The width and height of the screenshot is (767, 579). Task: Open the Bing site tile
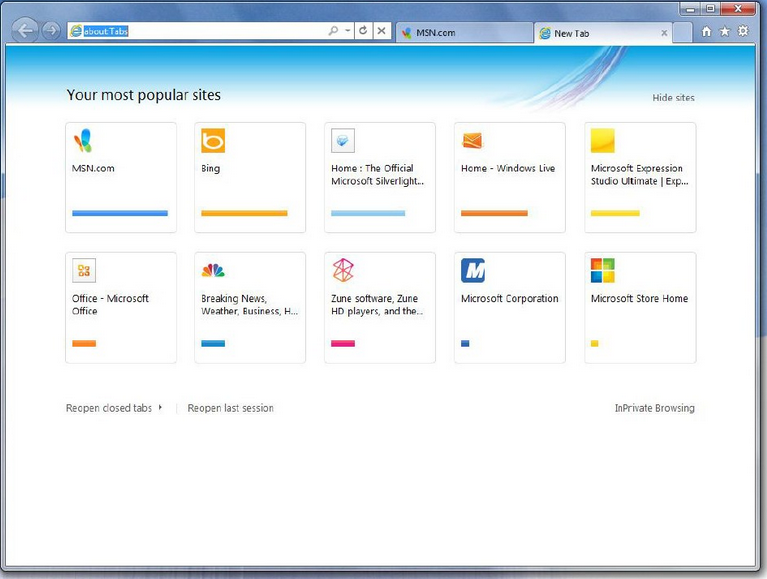click(x=250, y=177)
